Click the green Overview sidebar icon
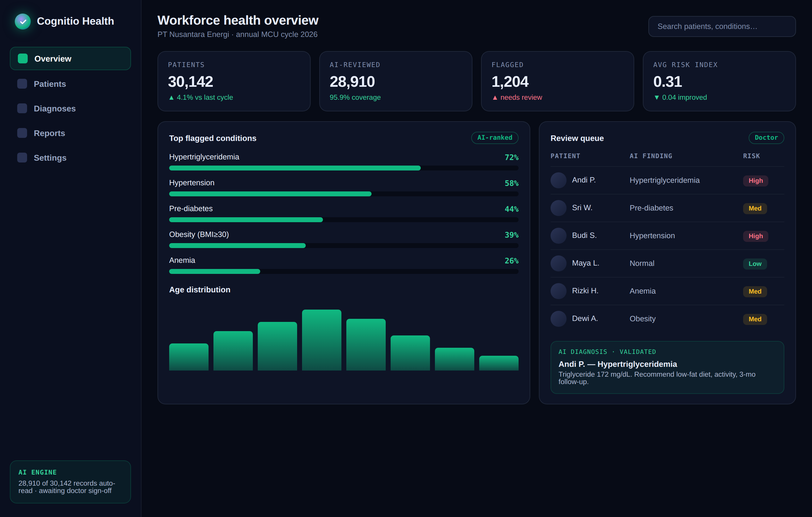 [22, 58]
